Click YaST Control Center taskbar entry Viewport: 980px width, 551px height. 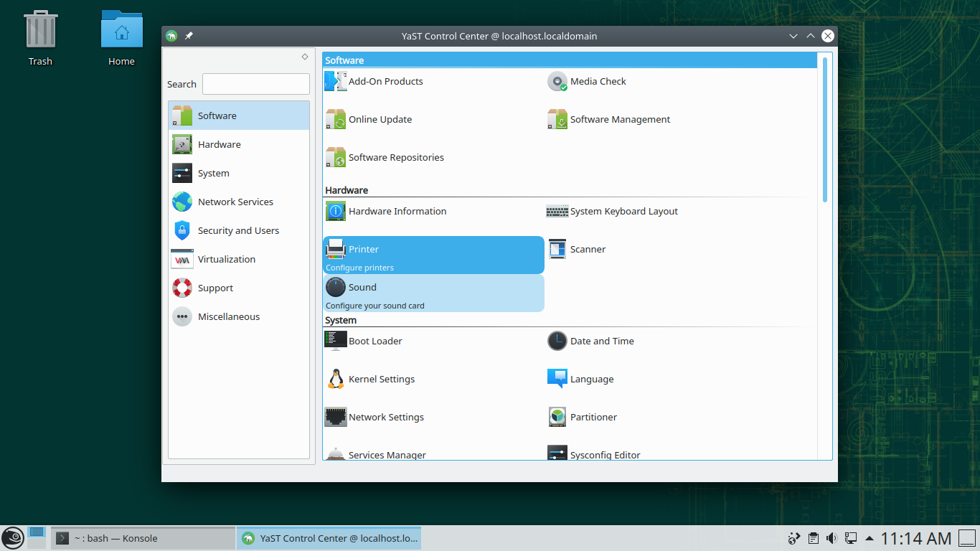[x=329, y=538]
